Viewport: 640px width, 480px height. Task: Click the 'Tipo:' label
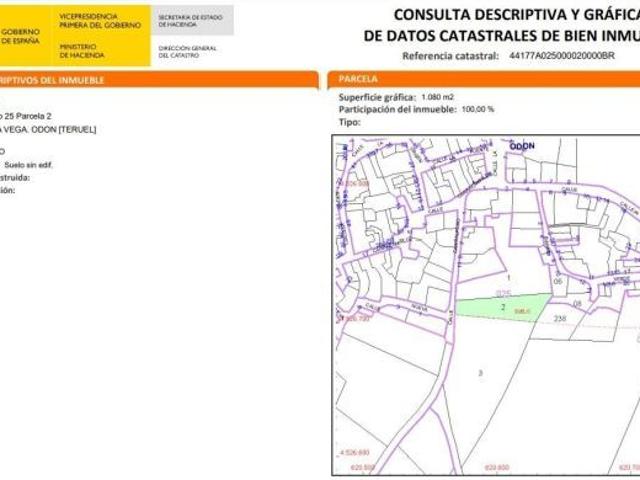(349, 122)
